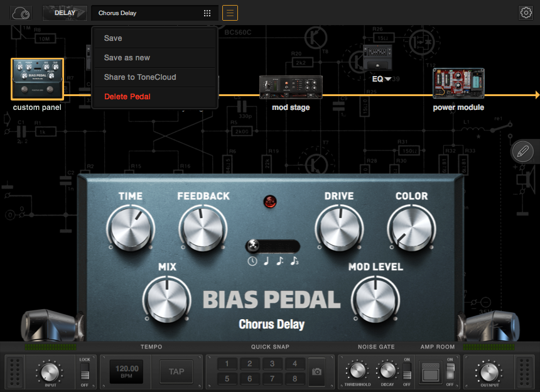Select Delete Pedal menu entry
The width and height of the screenshot is (540, 392).
pyautogui.click(x=155, y=97)
